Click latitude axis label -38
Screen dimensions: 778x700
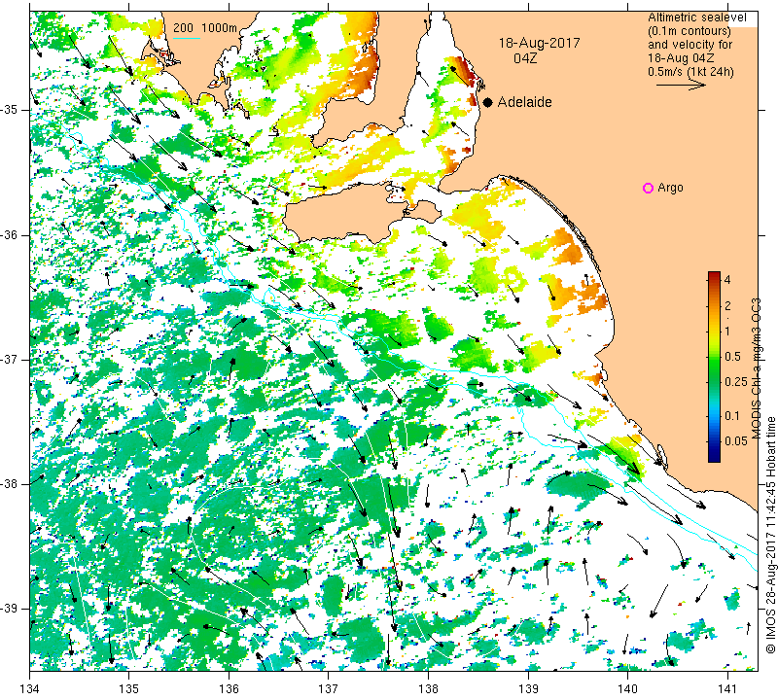[x=10, y=484]
